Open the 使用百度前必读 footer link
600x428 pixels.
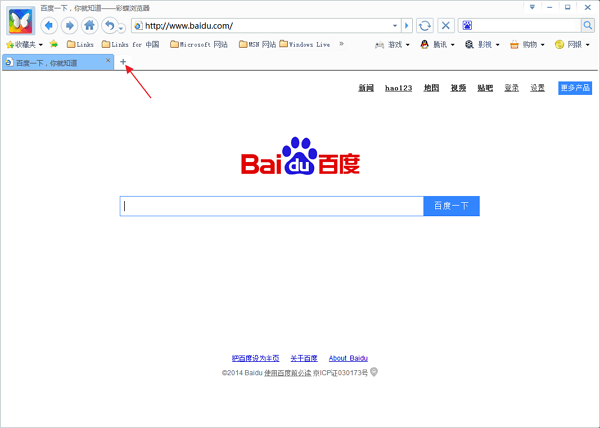pos(288,373)
